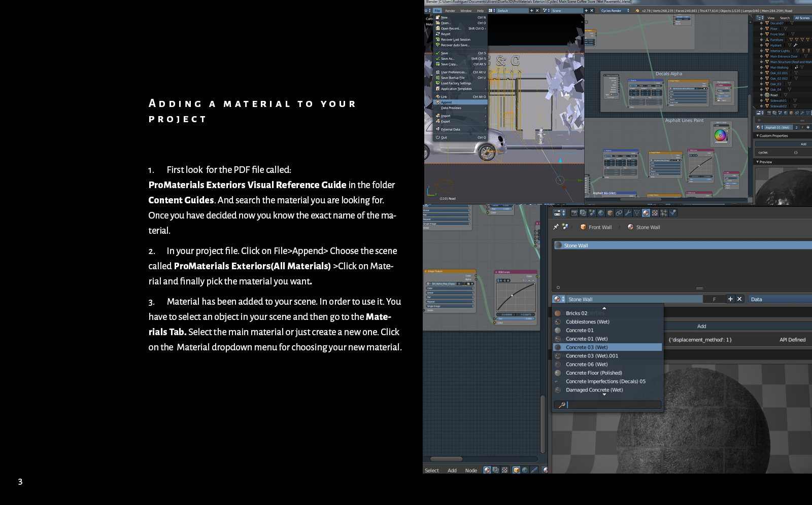
Task: Open the Constraints chain-link icon
Action: pos(619,213)
